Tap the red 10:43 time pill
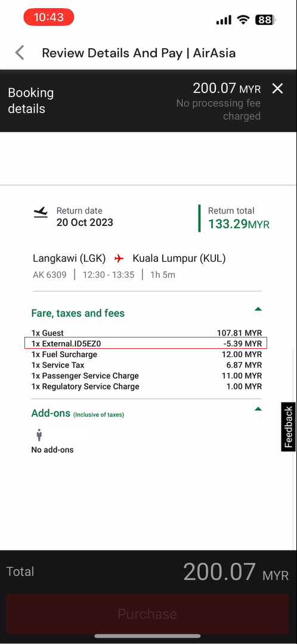297x644 pixels. click(49, 17)
